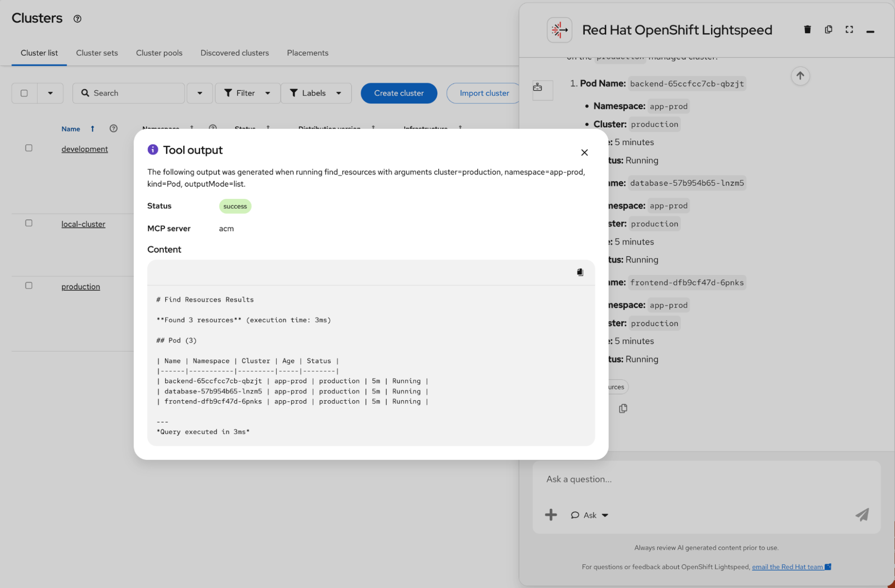The image size is (895, 588).
Task: Click the plus attach icon in chat
Action: tap(551, 515)
